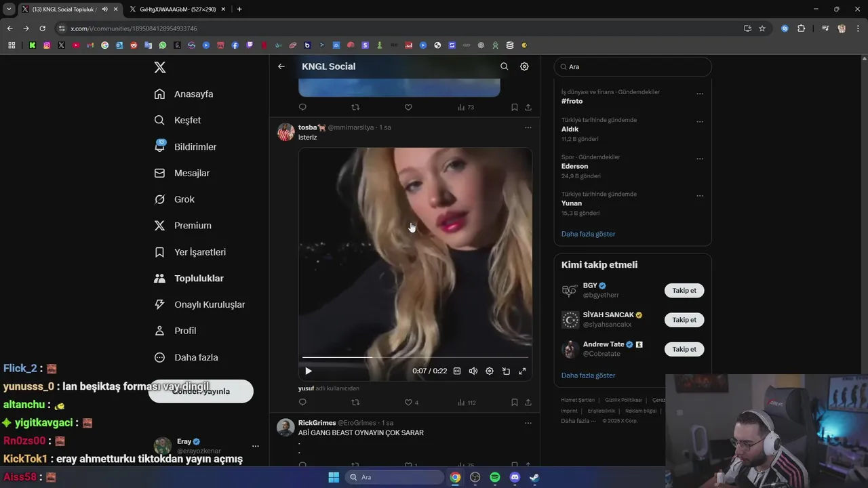Image resolution: width=868 pixels, height=488 pixels.
Task: Open more options on tosba's post
Action: [x=528, y=127]
